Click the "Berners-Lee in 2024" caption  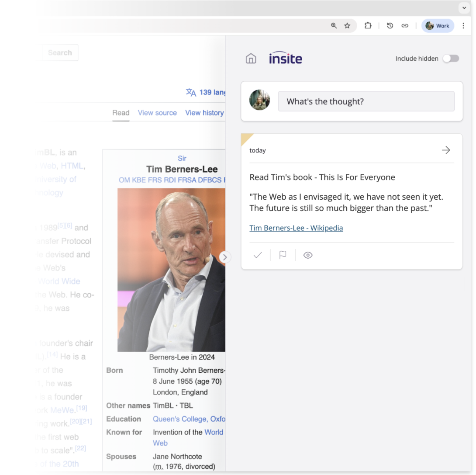click(182, 357)
